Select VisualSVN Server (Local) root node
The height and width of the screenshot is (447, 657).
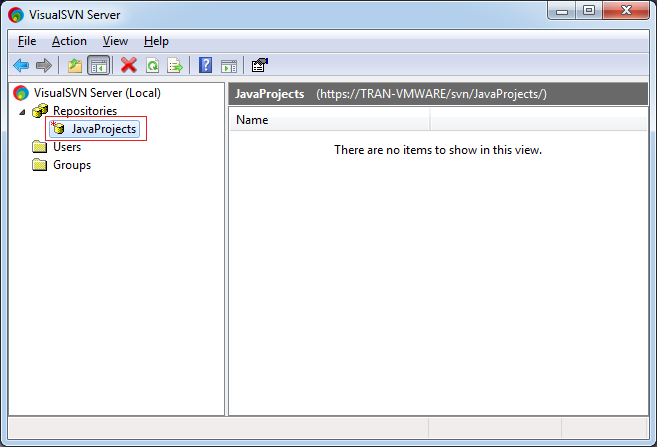click(x=97, y=93)
